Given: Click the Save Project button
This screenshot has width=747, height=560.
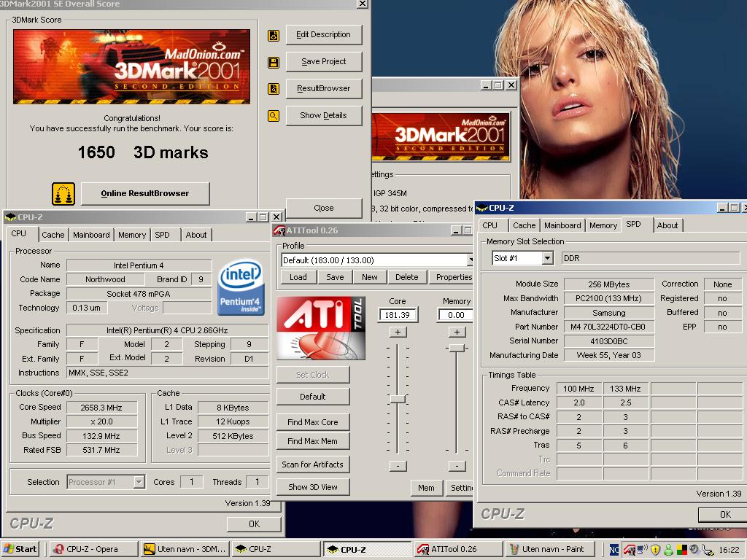Looking at the screenshot, I should pos(323,61).
